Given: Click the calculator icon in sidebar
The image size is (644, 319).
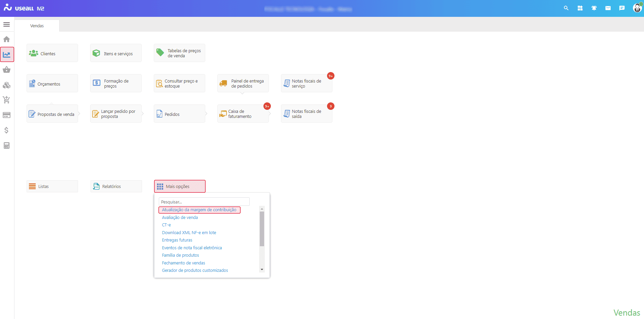Looking at the screenshot, I should click(6, 146).
